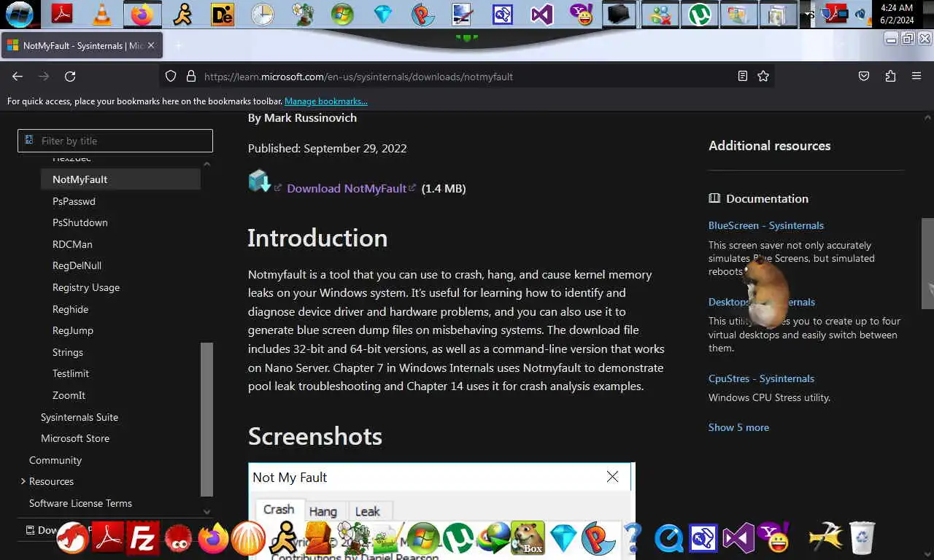934x560 pixels.
Task: Expand Show 5 more resources
Action: point(738,427)
